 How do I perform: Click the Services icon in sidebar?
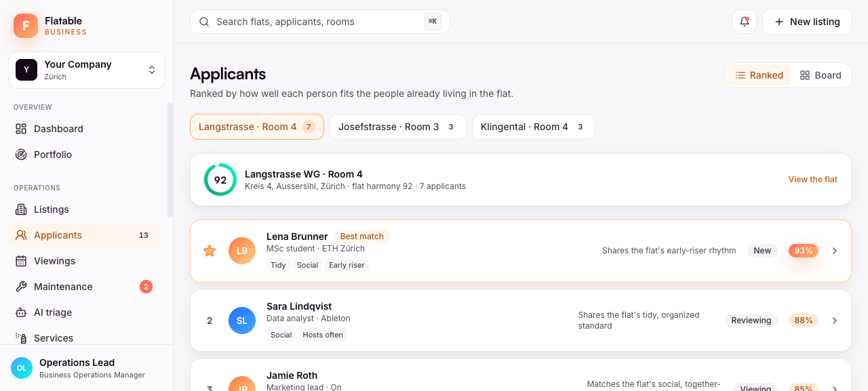tap(21, 337)
